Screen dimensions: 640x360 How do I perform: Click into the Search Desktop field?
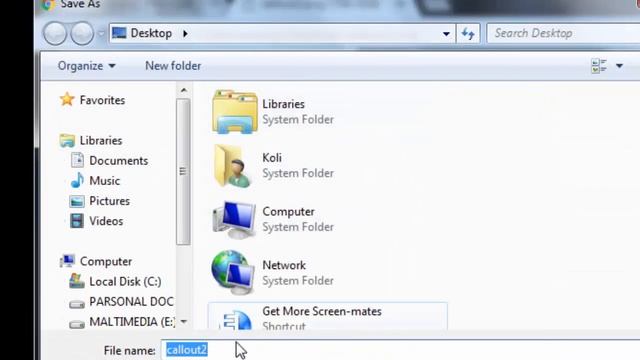pyautogui.click(x=563, y=33)
